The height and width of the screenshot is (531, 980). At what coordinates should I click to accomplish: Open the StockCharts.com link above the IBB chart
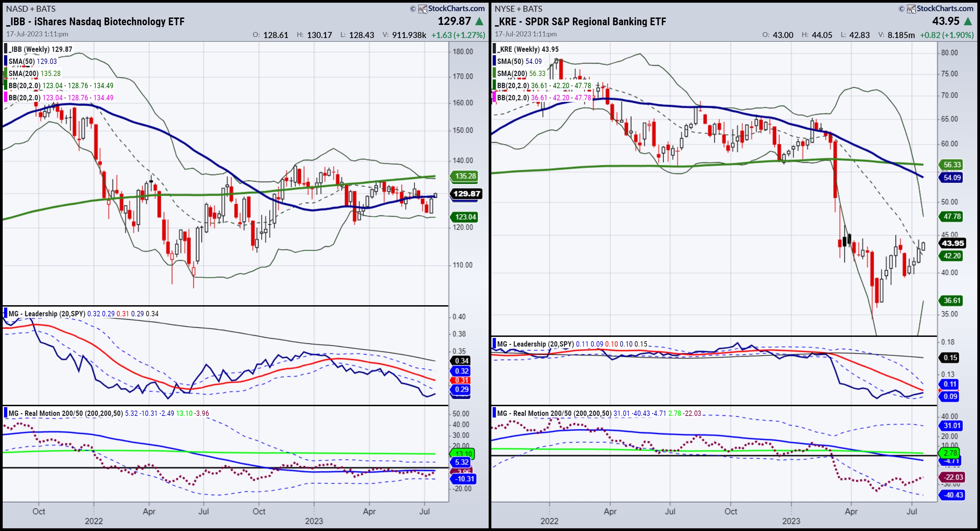point(456,8)
